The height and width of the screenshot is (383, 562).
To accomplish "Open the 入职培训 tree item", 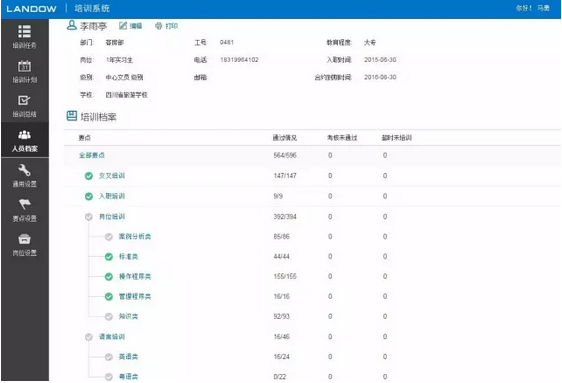I will (112, 196).
